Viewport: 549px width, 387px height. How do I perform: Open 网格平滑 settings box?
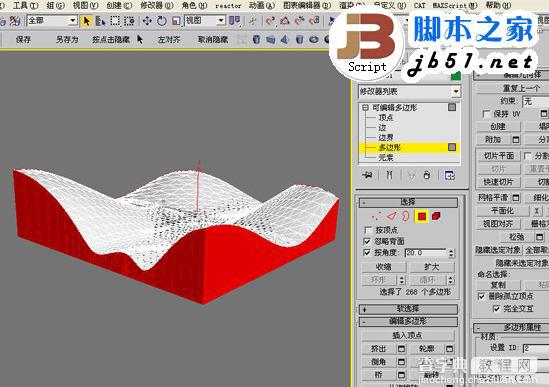(x=516, y=198)
